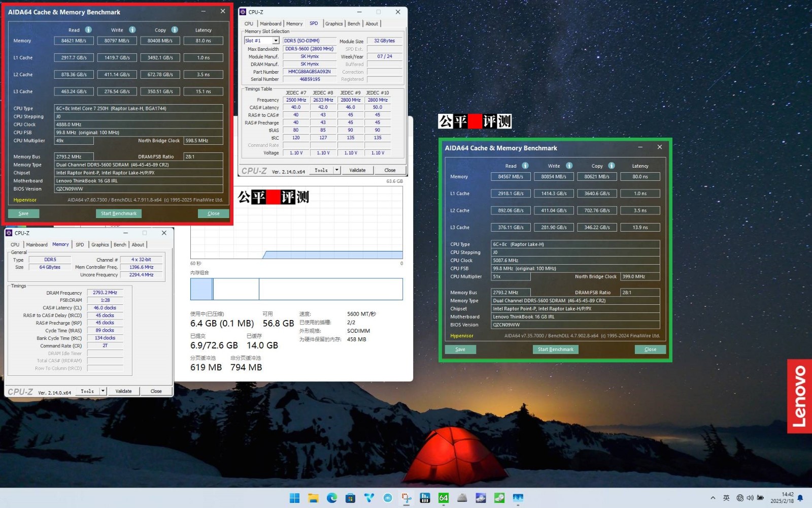Screen dimensions: 812x508
Task: Click the Write info icon in red-framed AIDA64
Action: click(132, 29)
